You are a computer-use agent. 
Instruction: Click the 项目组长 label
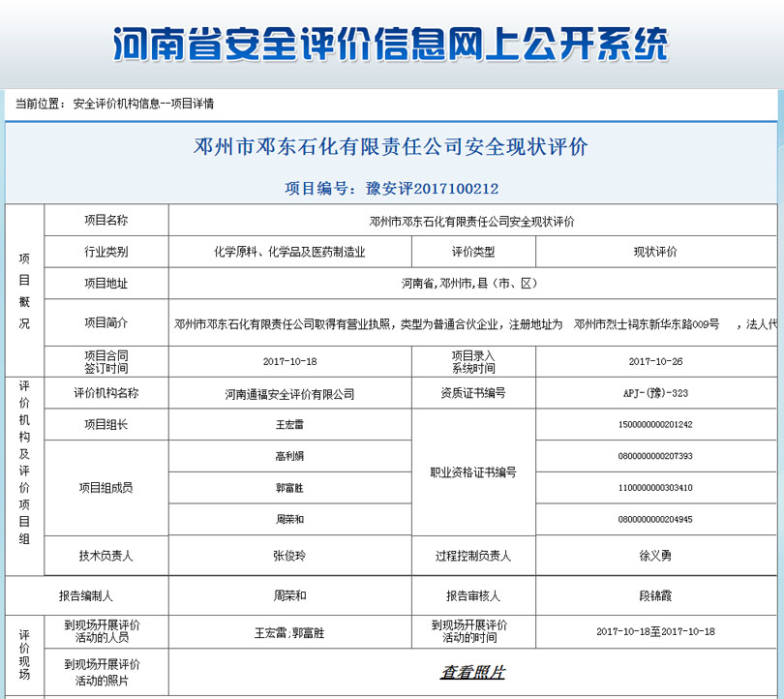tap(106, 424)
